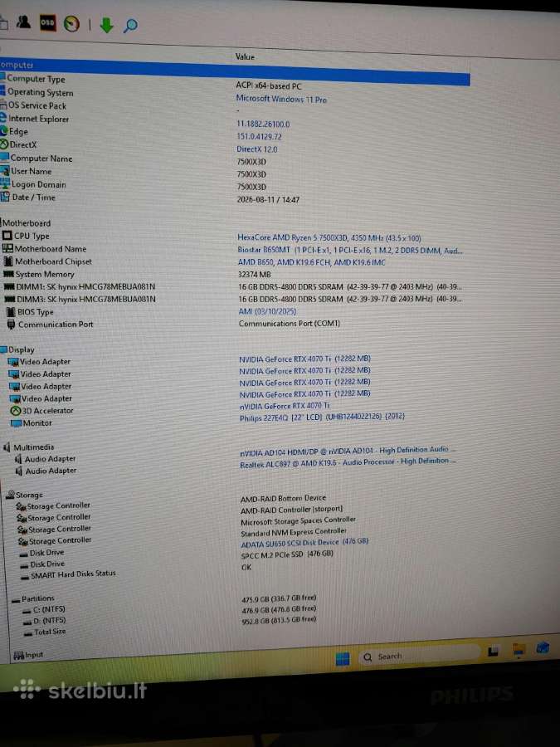The width and height of the screenshot is (560, 747).
Task: Click the Logon Domain row icon
Action: click(x=5, y=183)
